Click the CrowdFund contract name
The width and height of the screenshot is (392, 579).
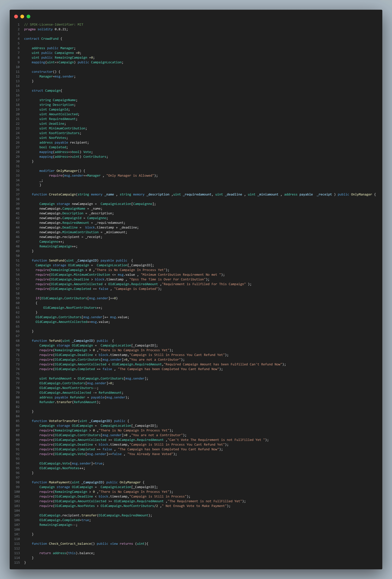point(50,39)
